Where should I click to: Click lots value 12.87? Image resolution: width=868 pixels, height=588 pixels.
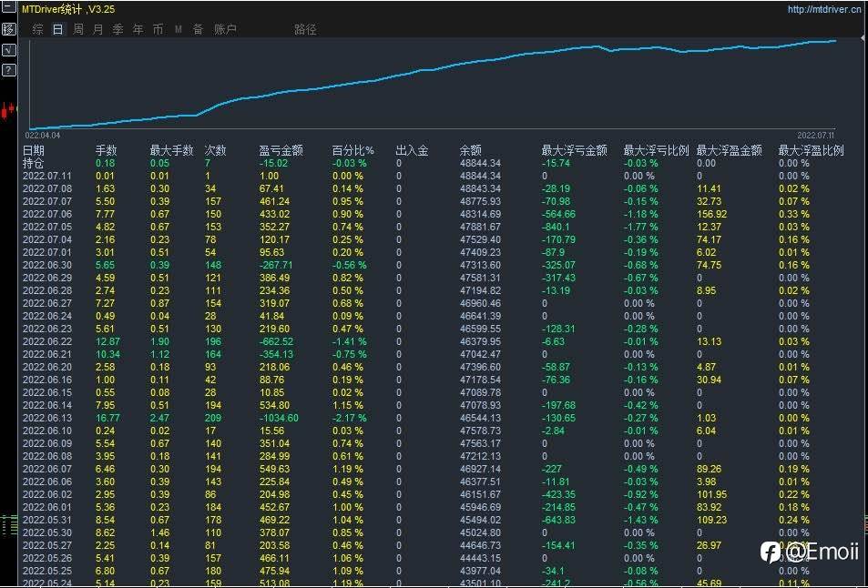[x=107, y=342]
